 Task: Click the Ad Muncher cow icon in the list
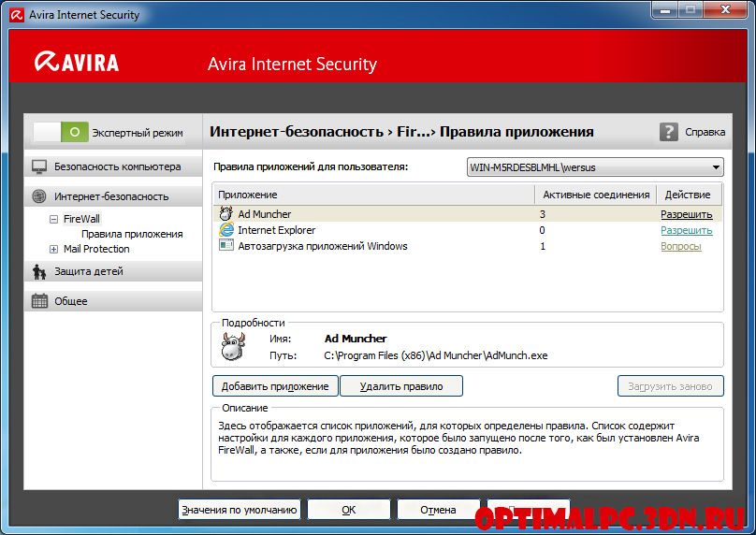(225, 213)
